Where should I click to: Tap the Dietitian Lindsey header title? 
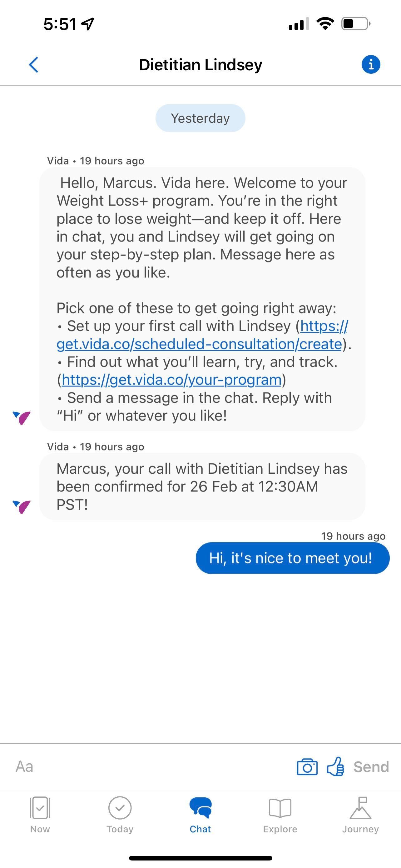point(200,65)
